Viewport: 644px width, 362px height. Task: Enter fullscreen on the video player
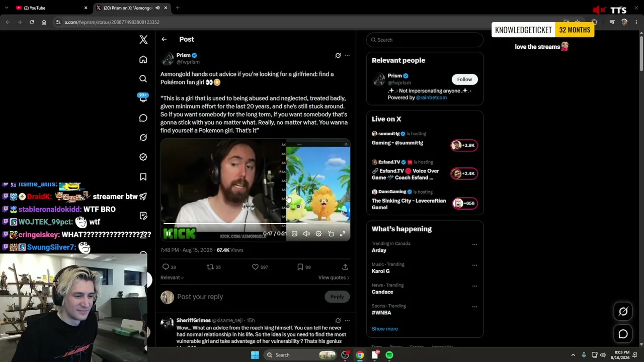(x=343, y=234)
